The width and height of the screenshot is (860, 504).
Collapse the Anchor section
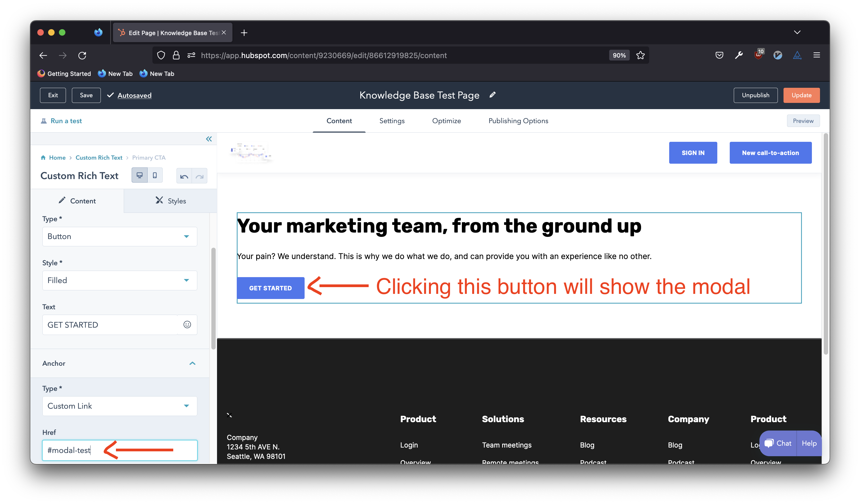pos(192,363)
